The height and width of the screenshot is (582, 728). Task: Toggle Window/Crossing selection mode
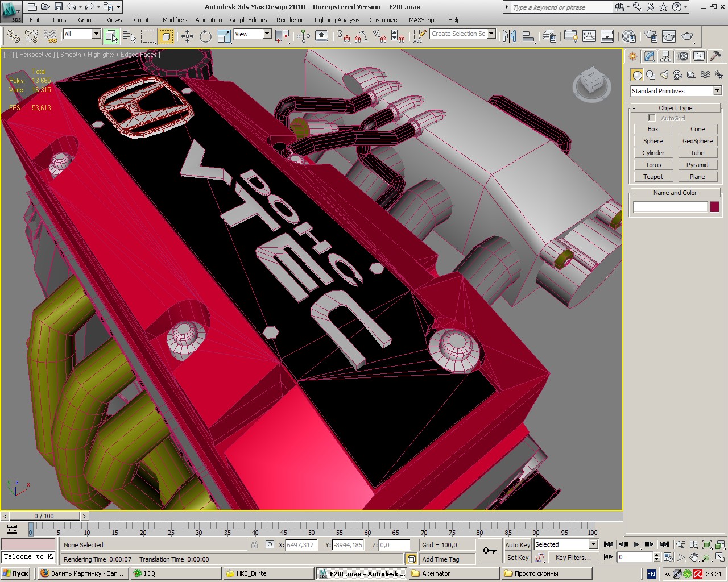(x=166, y=36)
